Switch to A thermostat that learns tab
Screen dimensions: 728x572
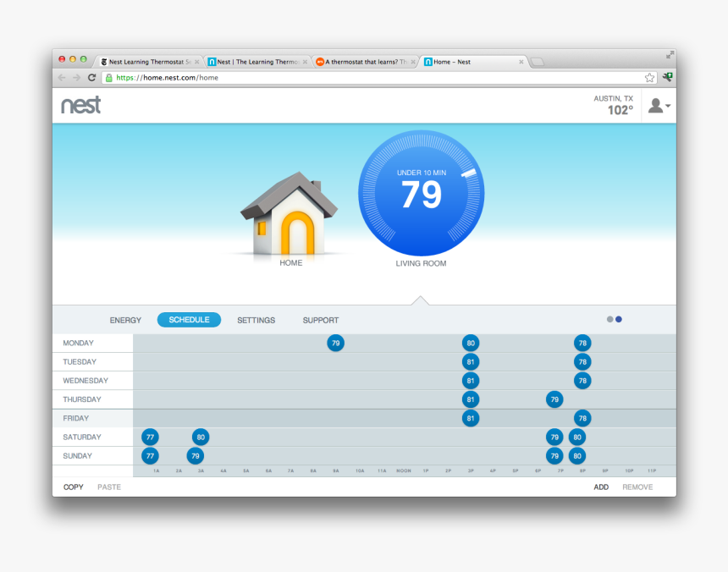pyautogui.click(x=366, y=62)
